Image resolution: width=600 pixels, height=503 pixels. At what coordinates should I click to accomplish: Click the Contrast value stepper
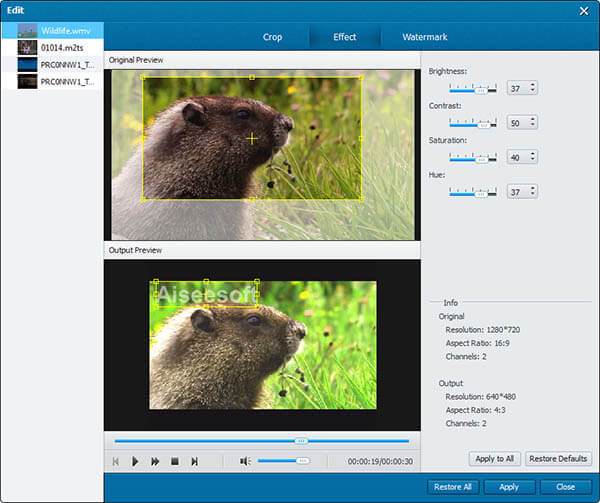pos(533,122)
